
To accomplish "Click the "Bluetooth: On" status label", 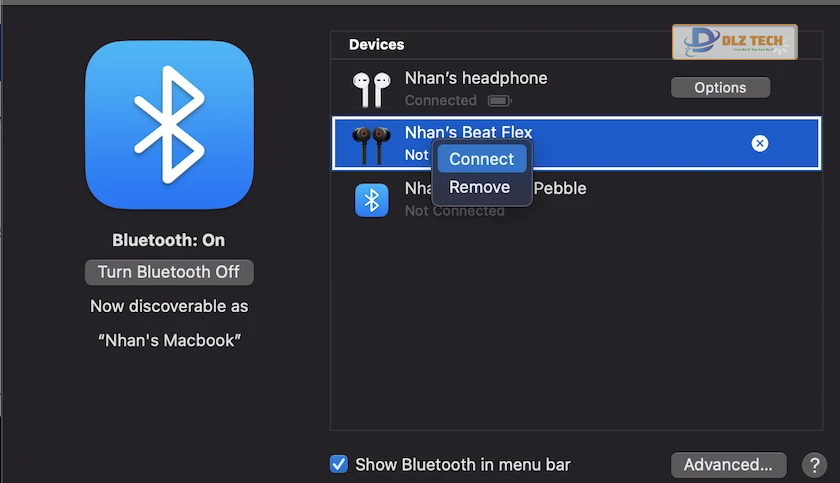I will point(169,240).
